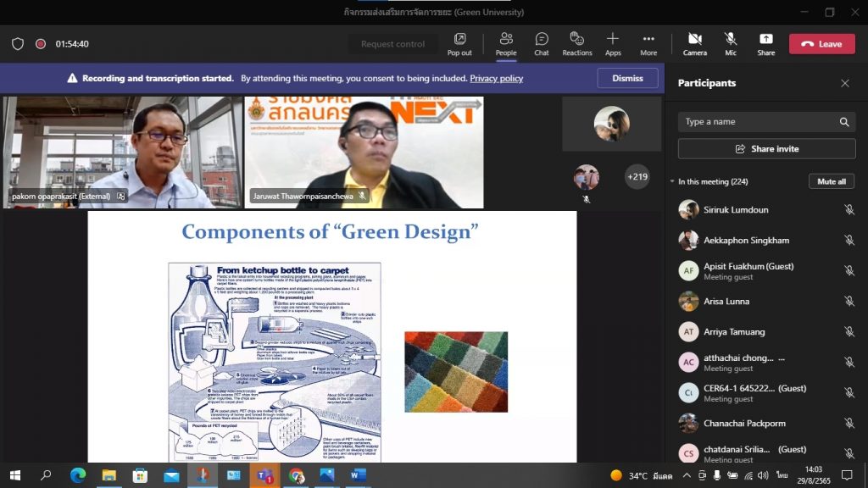This screenshot has width=868, height=488.
Task: Open the Apps button
Action: tap(613, 44)
